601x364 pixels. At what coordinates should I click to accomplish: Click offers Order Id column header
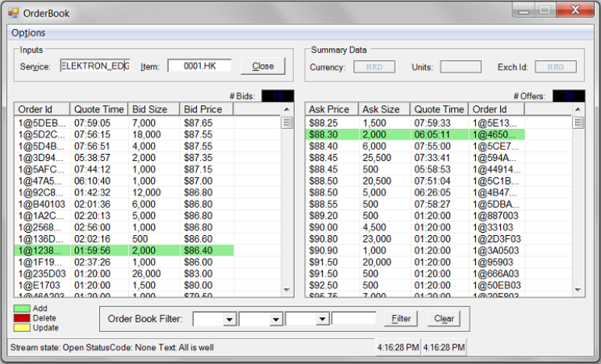coord(496,109)
